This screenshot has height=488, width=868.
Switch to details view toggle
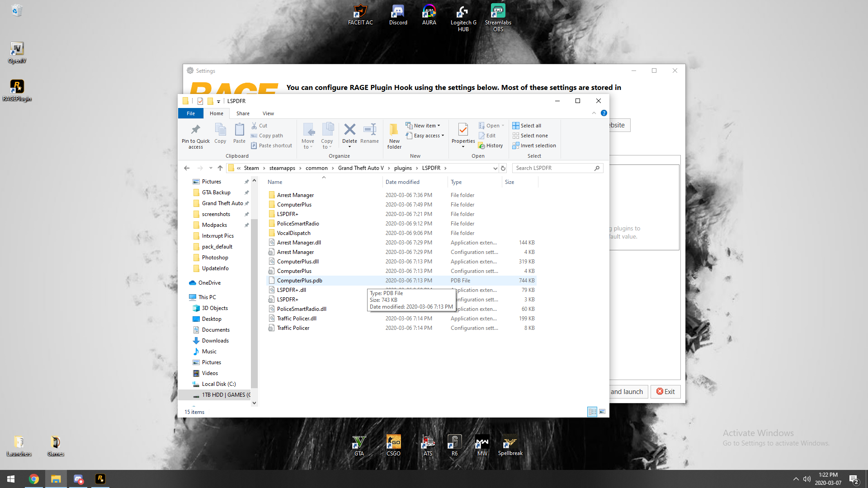click(592, 412)
